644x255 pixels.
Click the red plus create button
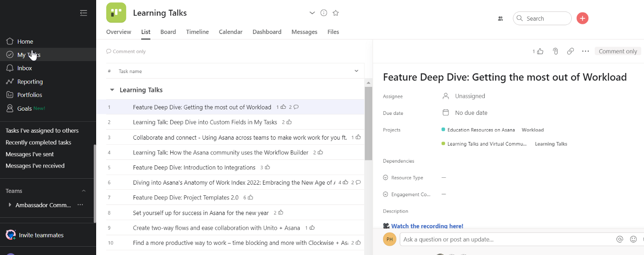[582, 18]
